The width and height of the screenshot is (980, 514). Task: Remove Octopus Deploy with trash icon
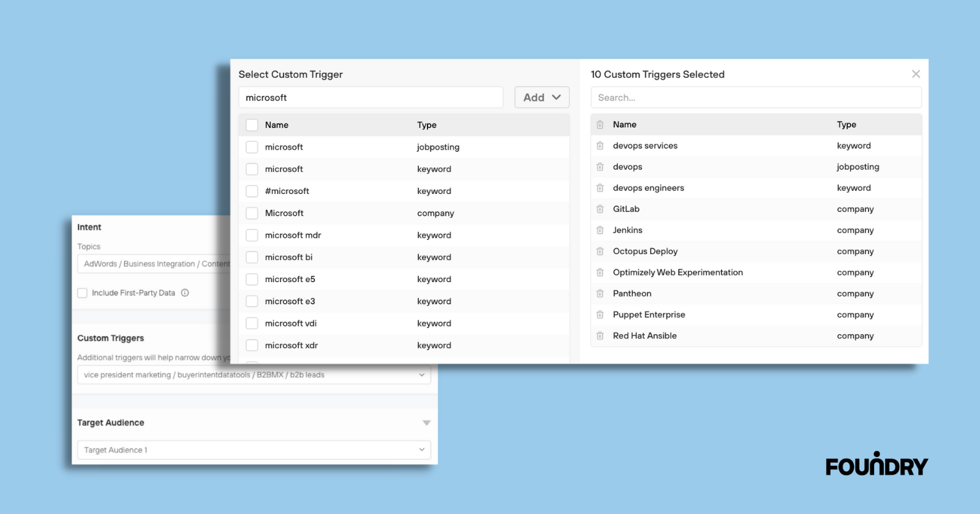pyautogui.click(x=600, y=251)
